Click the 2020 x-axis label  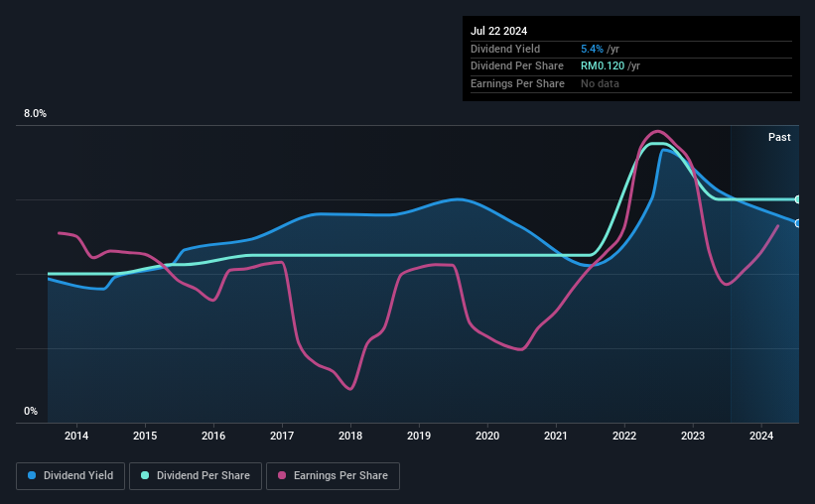click(487, 436)
